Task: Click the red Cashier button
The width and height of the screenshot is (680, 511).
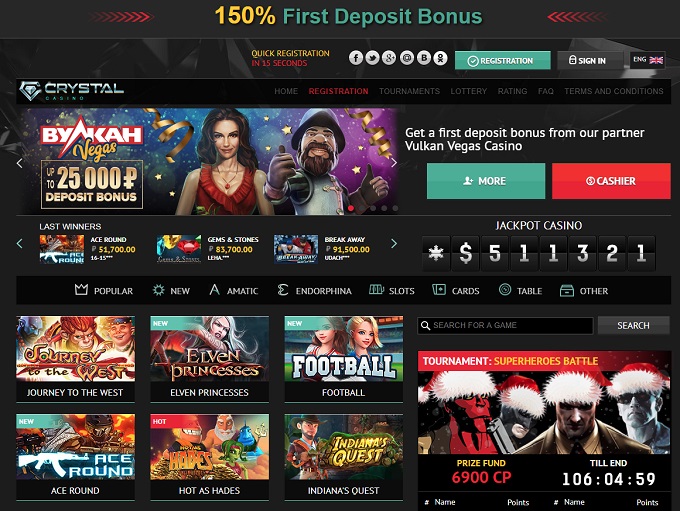Action: [611, 181]
